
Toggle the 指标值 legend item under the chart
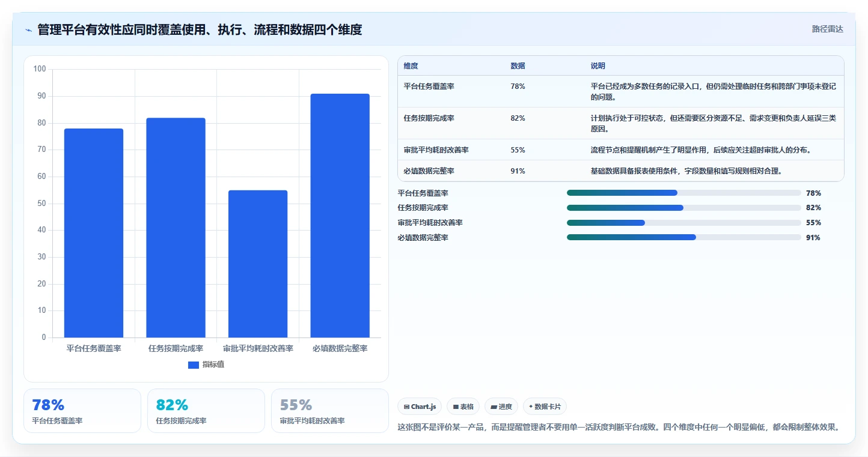point(206,365)
